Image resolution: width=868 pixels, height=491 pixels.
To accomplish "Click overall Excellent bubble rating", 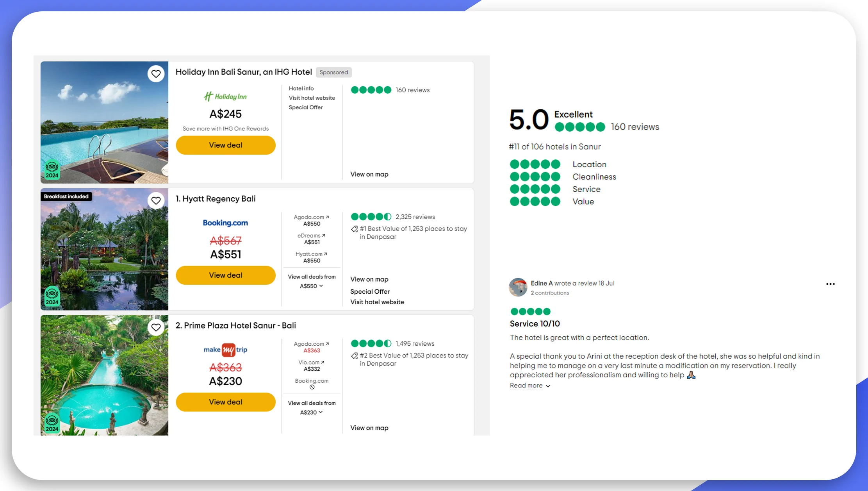I will (580, 127).
